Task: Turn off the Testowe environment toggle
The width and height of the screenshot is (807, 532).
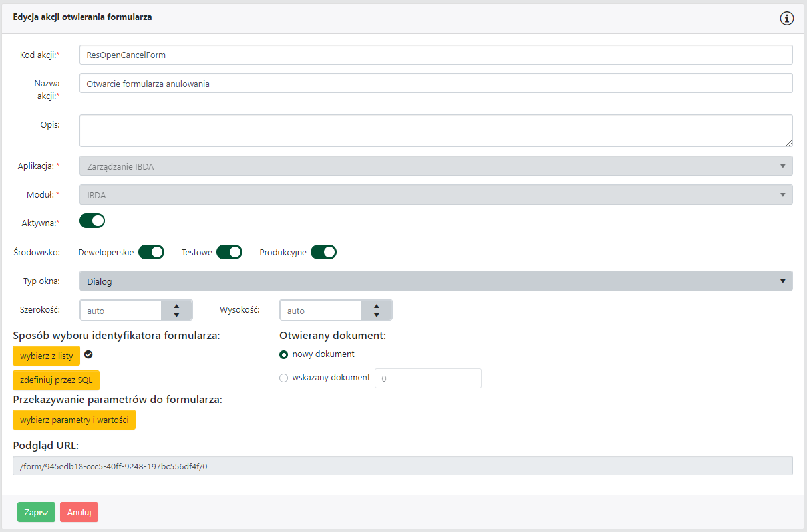Action: tap(229, 253)
